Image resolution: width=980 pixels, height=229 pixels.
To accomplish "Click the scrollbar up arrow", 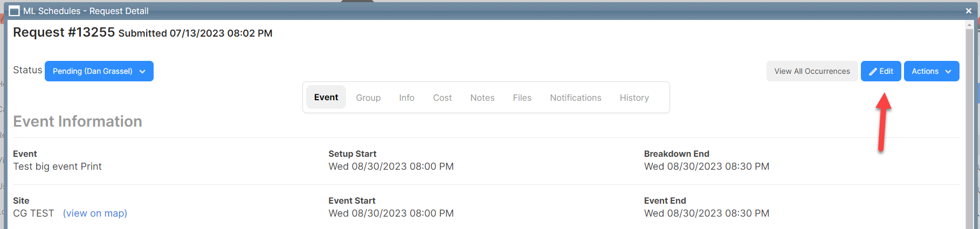I will pyautogui.click(x=970, y=25).
